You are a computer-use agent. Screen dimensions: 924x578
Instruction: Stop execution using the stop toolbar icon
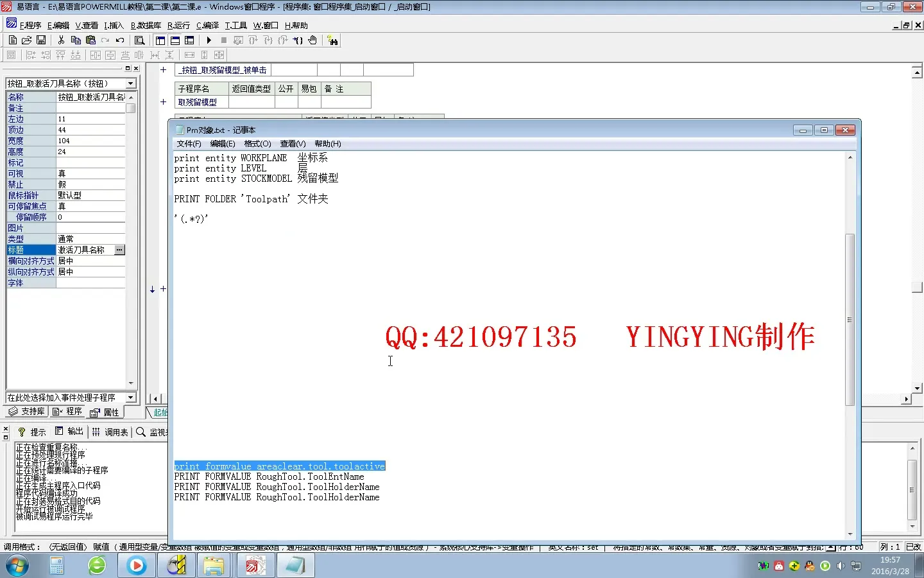[223, 40]
